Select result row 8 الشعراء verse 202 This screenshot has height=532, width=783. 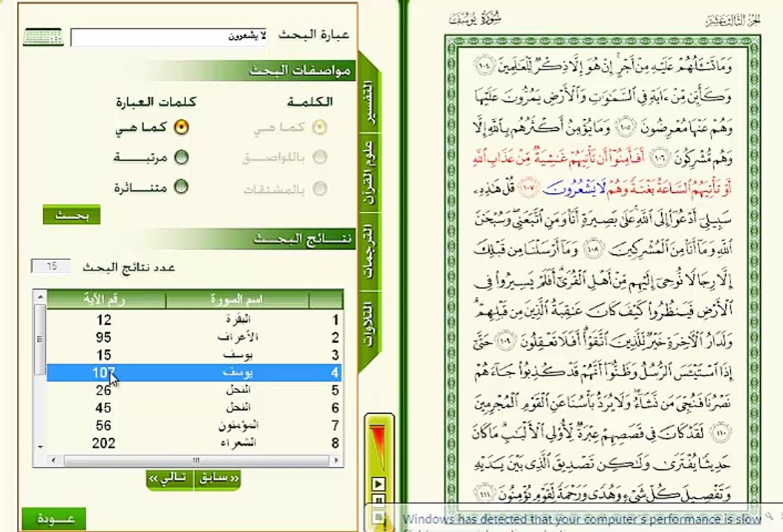tap(195, 443)
